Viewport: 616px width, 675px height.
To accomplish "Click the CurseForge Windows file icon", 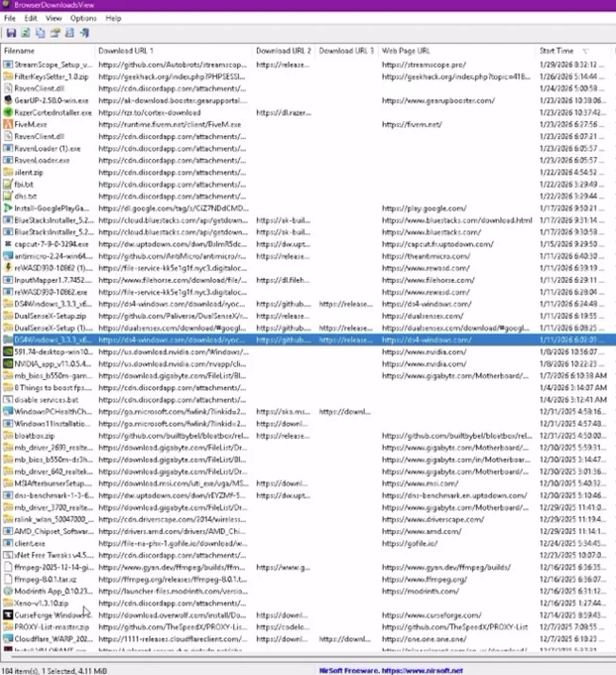I will coord(8,615).
